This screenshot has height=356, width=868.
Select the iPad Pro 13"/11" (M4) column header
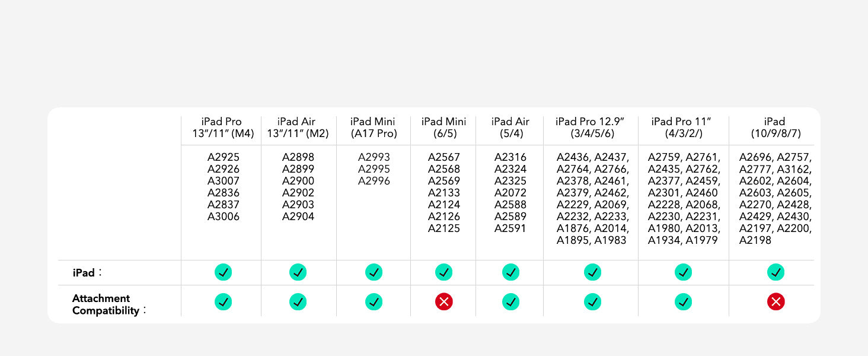(x=223, y=128)
